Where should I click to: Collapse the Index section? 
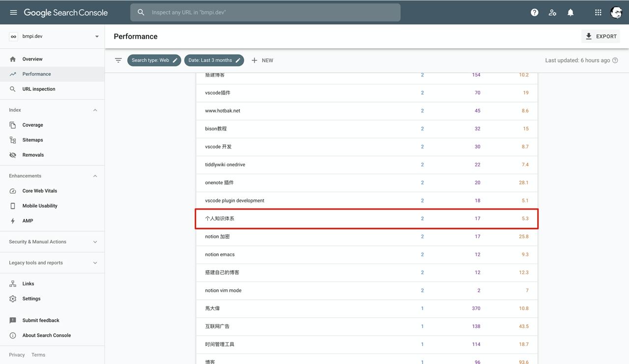(95, 110)
